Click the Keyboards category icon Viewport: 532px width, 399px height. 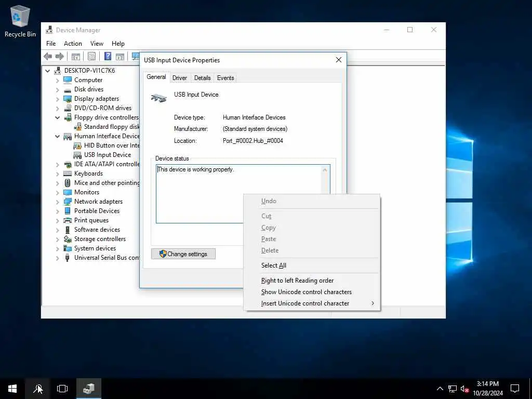click(x=68, y=174)
